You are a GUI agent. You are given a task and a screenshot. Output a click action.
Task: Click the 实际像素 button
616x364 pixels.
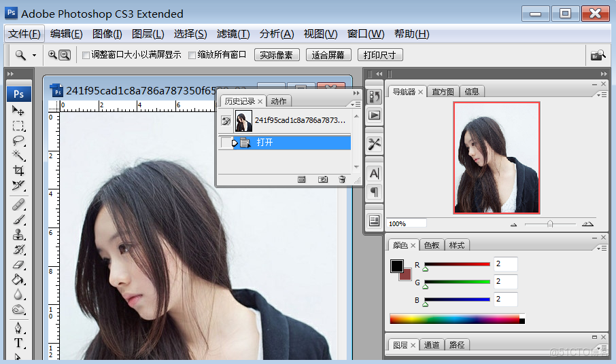tap(277, 55)
